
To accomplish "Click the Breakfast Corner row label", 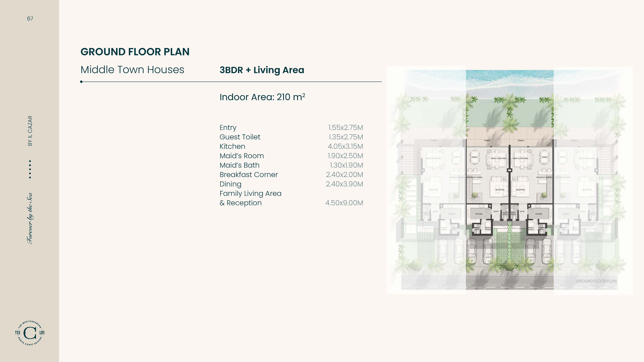I will pyautogui.click(x=248, y=175).
